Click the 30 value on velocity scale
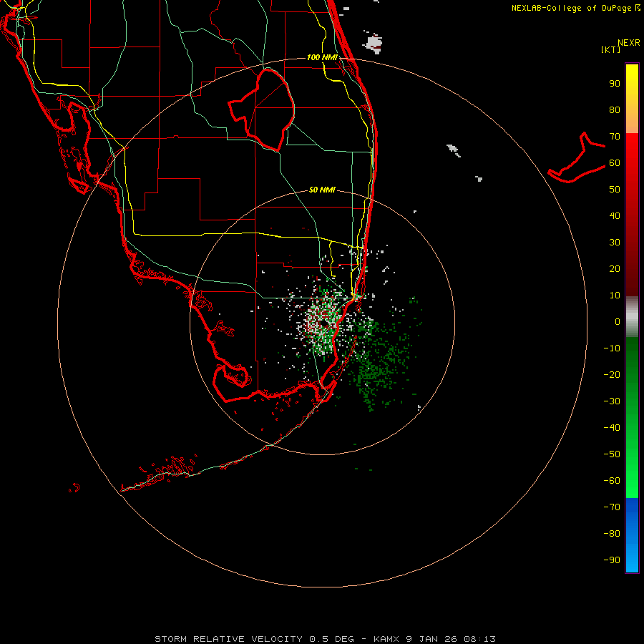This screenshot has height=644, width=644. pyautogui.click(x=615, y=243)
